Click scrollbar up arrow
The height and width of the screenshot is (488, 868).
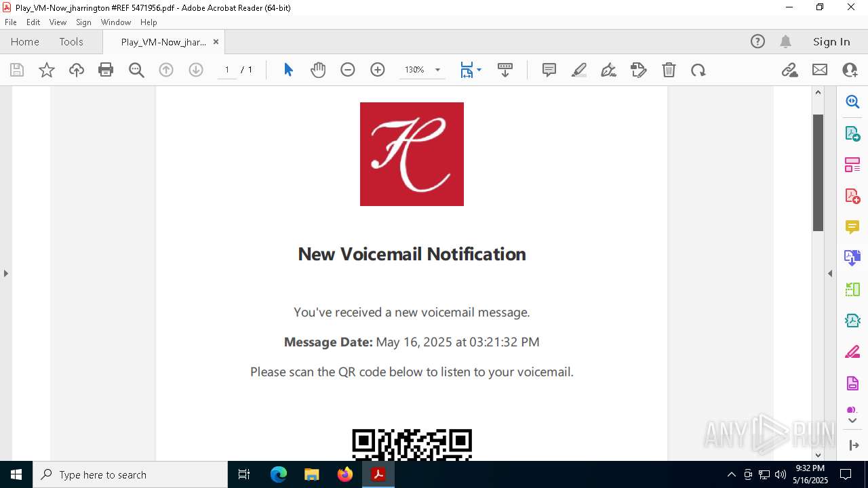(818, 92)
